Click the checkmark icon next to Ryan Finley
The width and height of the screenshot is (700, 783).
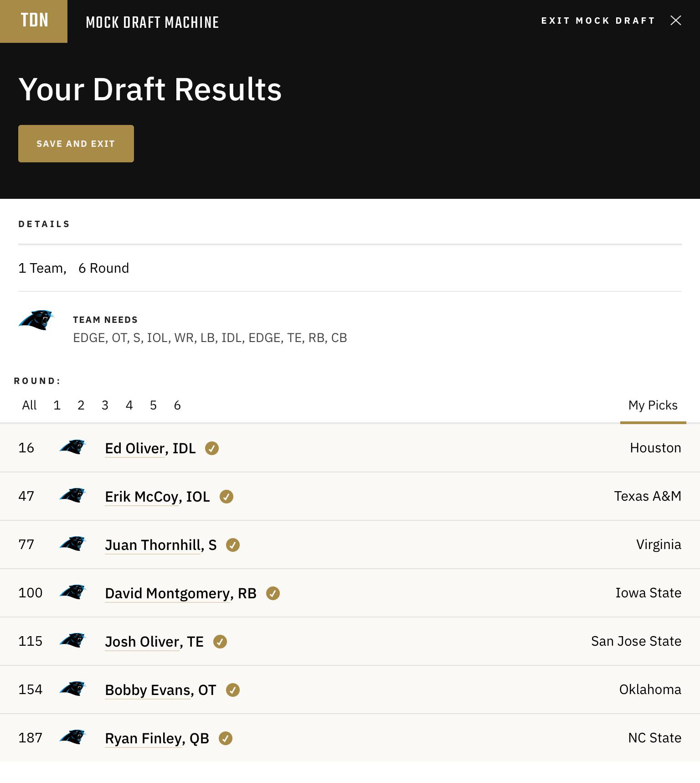(x=226, y=738)
